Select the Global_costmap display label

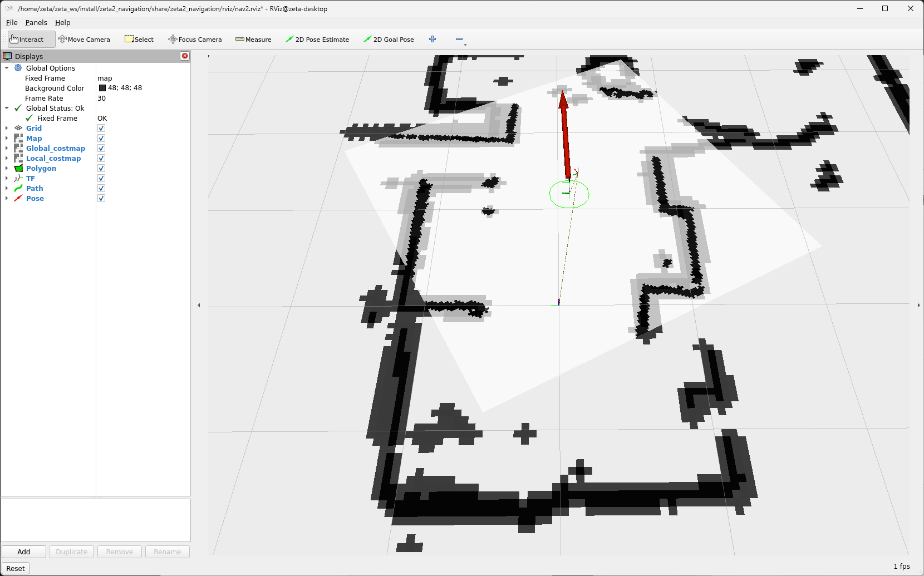(56, 148)
